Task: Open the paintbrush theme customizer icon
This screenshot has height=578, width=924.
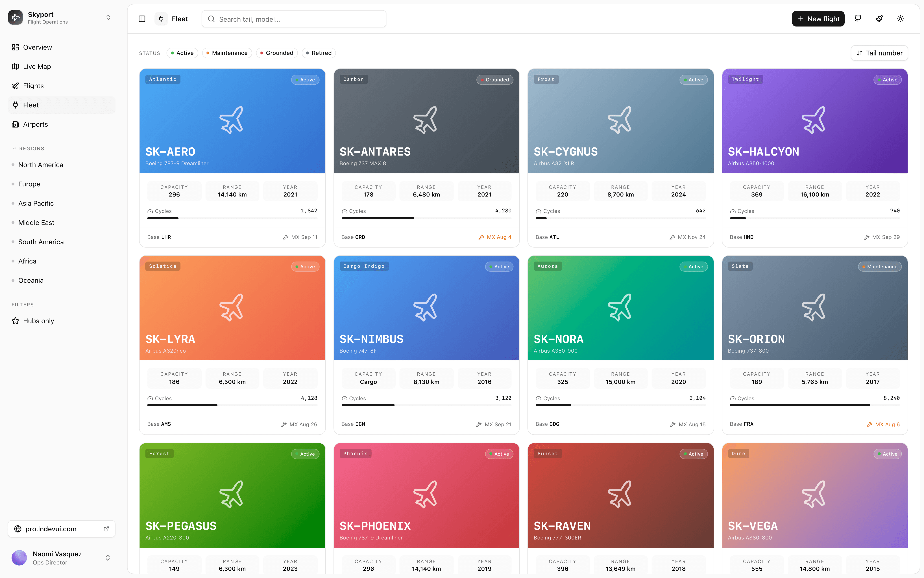Action: tap(879, 19)
